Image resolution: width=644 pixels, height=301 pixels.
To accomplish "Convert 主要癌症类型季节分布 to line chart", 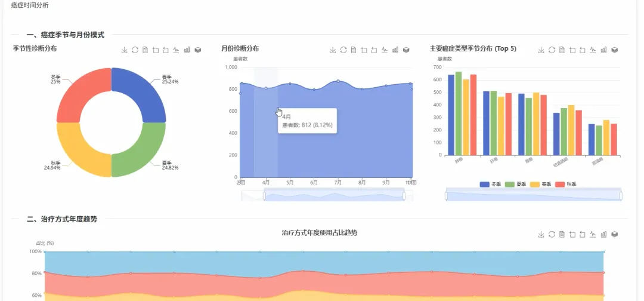I will [x=593, y=50].
